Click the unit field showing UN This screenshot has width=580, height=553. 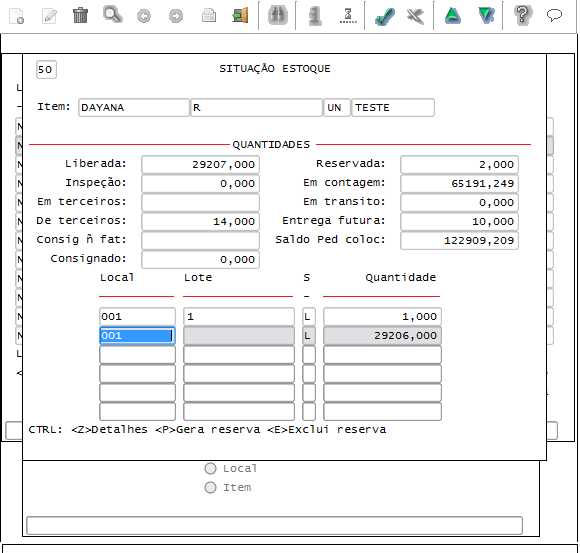coord(337,108)
